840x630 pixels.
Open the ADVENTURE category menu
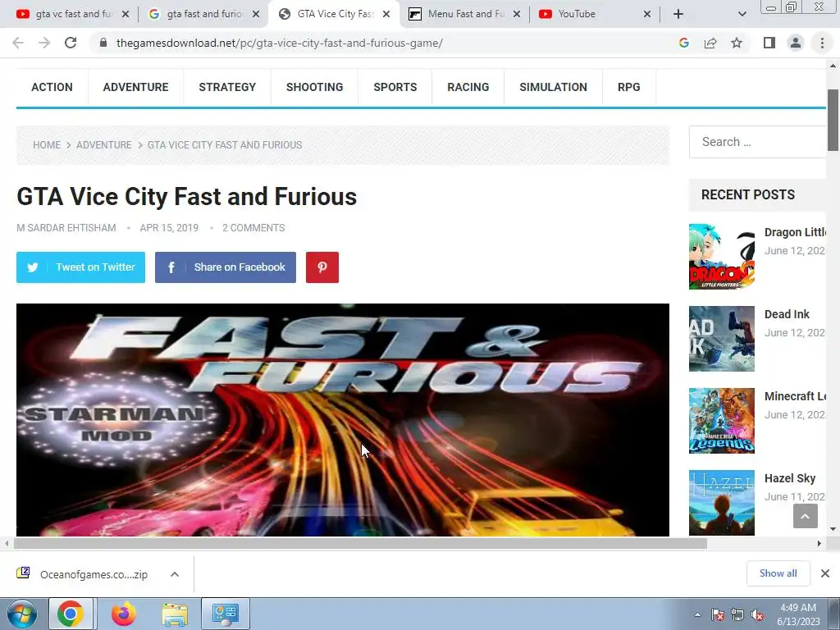pos(135,87)
